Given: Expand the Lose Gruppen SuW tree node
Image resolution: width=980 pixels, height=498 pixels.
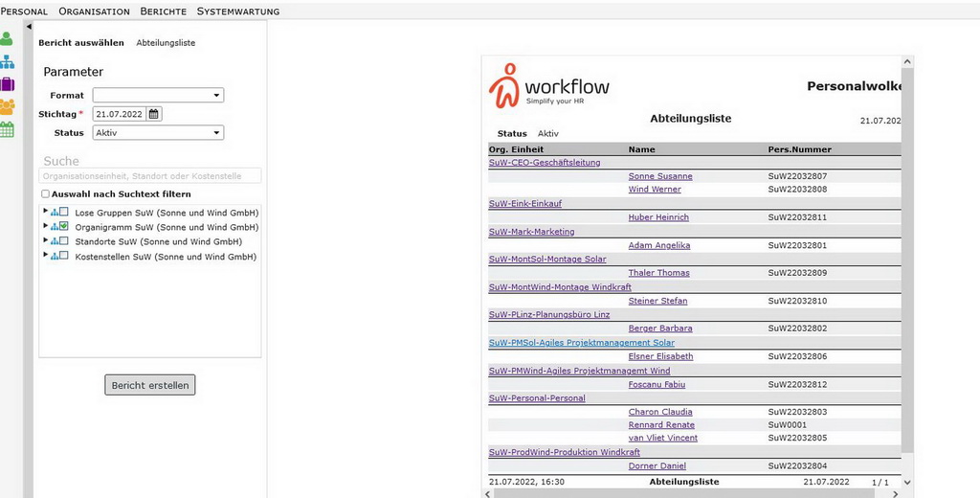Looking at the screenshot, I should tap(45, 211).
